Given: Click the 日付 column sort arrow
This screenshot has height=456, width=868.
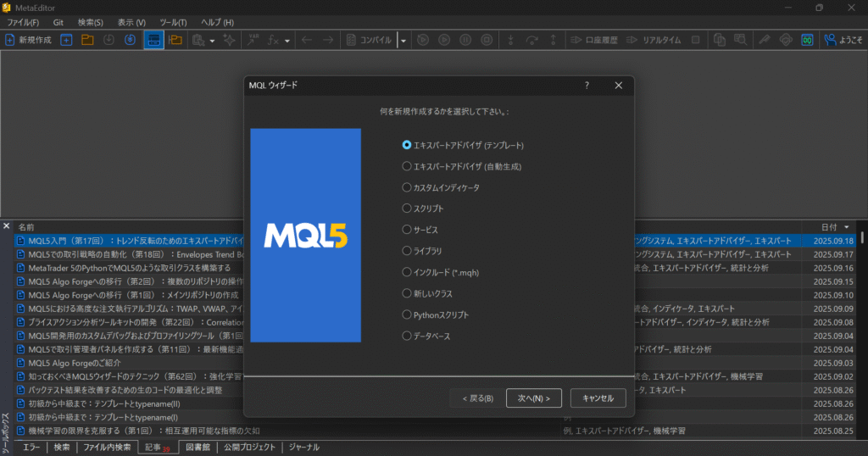Looking at the screenshot, I should (847, 227).
